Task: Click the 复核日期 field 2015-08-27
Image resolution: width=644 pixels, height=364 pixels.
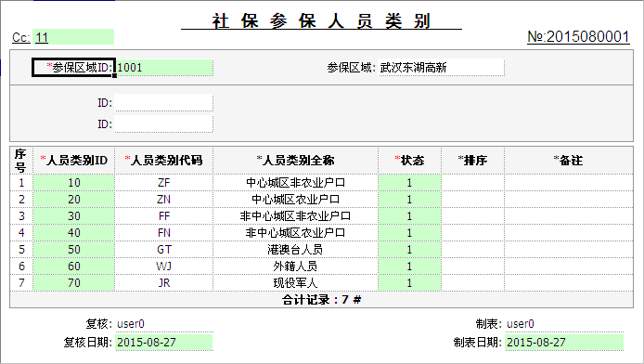Action: (164, 343)
